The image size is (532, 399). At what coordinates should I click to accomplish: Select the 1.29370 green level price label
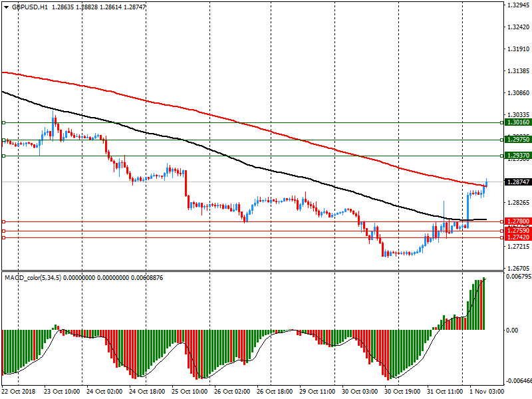(x=518, y=156)
